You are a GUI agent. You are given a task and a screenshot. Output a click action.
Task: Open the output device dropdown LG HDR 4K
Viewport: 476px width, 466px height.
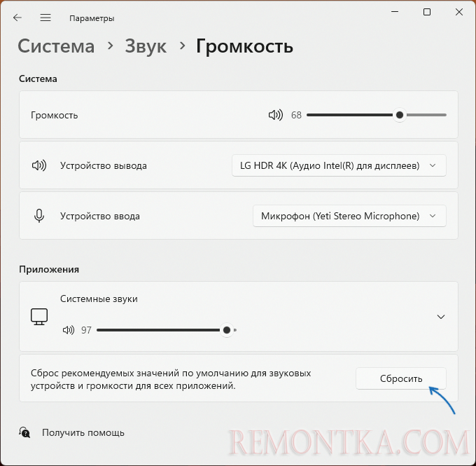[339, 165]
